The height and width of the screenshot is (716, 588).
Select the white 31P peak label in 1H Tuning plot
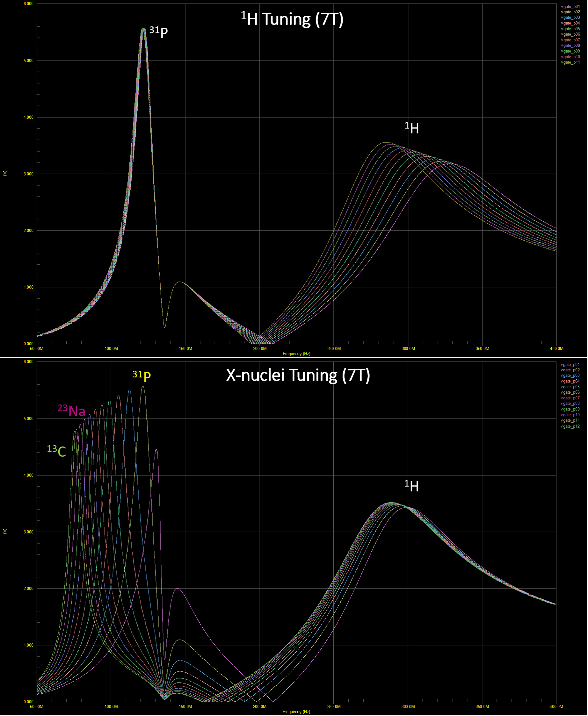(158, 32)
